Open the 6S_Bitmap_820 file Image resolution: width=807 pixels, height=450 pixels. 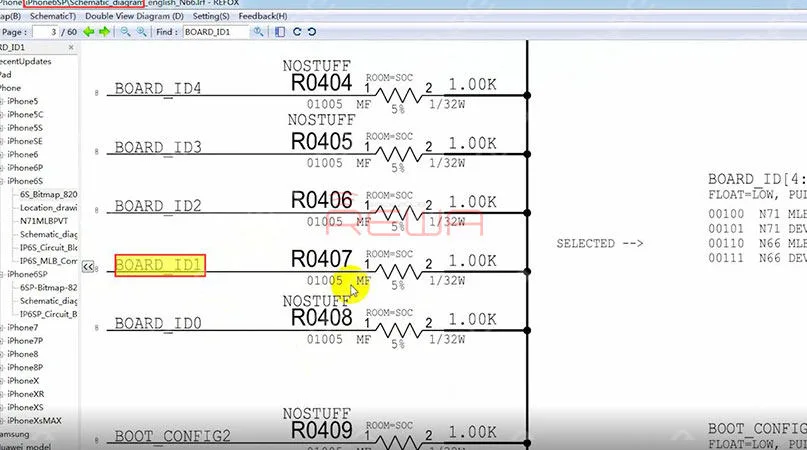click(x=48, y=195)
